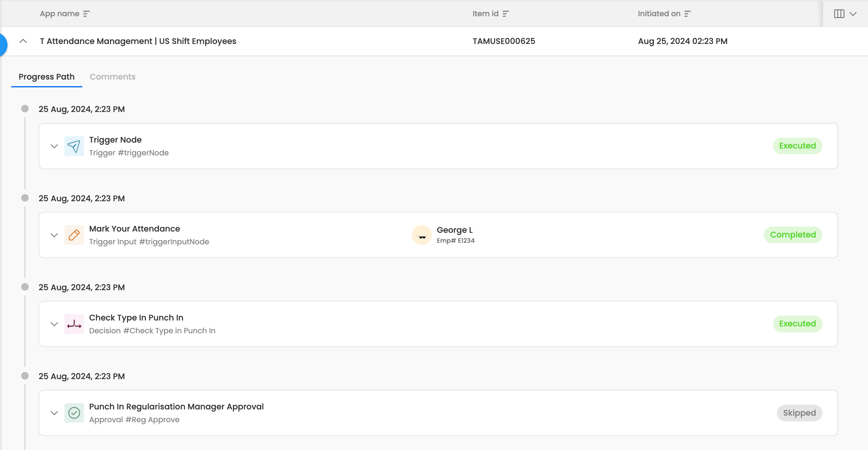Select the Progress Path tab
The height and width of the screenshot is (450, 868).
(46, 77)
